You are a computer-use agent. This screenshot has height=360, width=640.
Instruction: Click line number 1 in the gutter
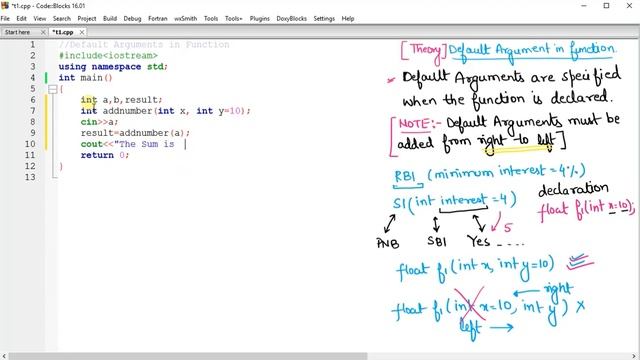[33, 44]
